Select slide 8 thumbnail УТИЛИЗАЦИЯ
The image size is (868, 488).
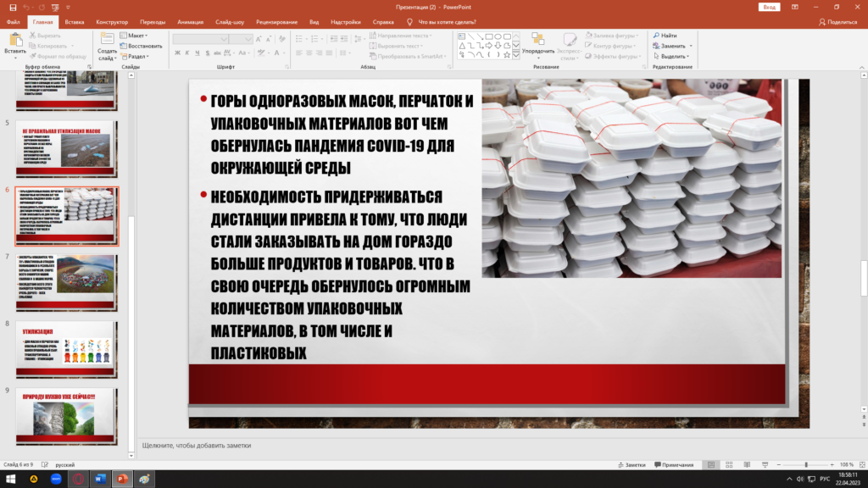[x=66, y=350]
